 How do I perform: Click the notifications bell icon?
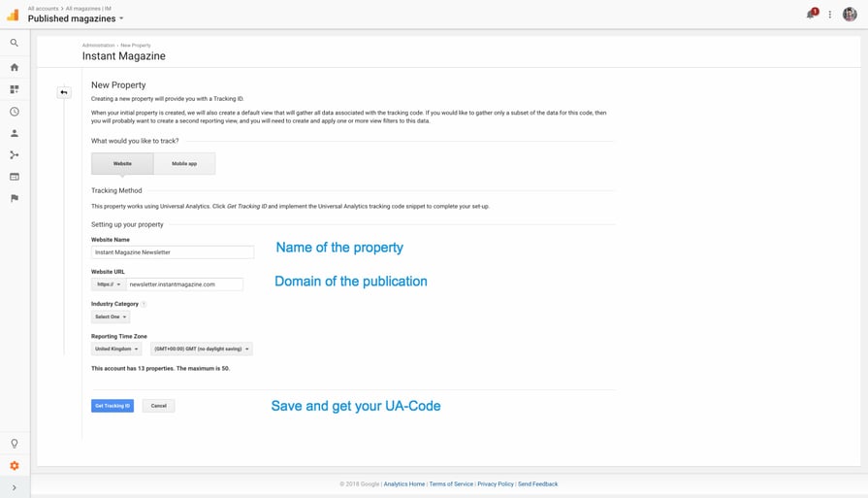point(811,15)
